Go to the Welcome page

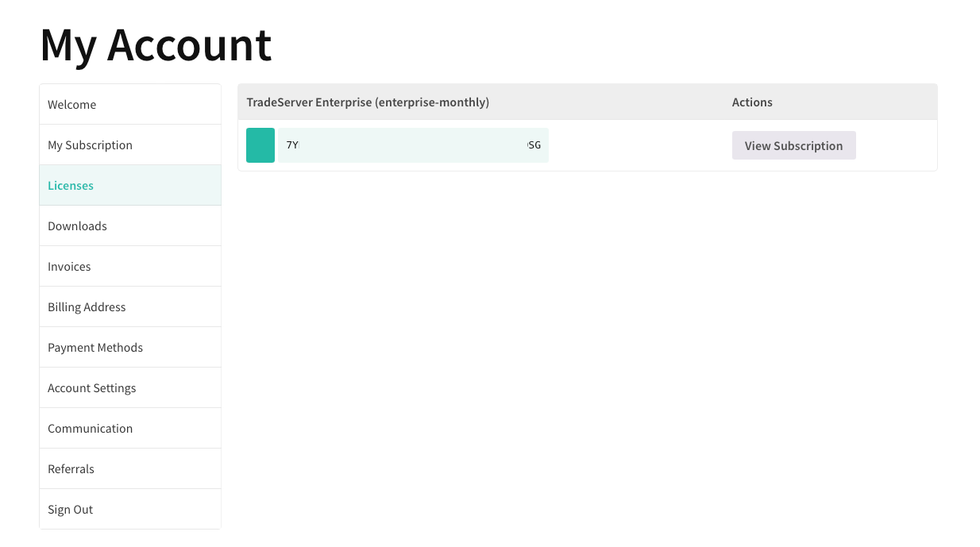[x=71, y=104]
